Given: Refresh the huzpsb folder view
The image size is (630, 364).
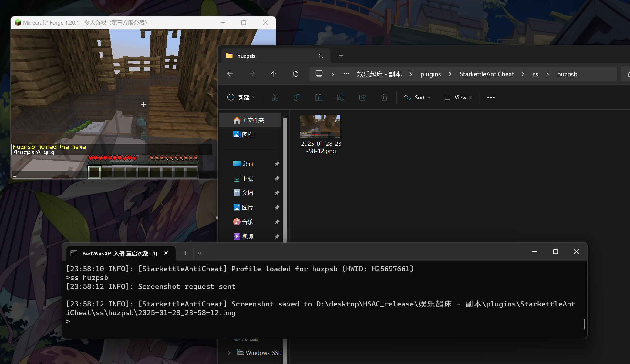Looking at the screenshot, I should (x=296, y=74).
